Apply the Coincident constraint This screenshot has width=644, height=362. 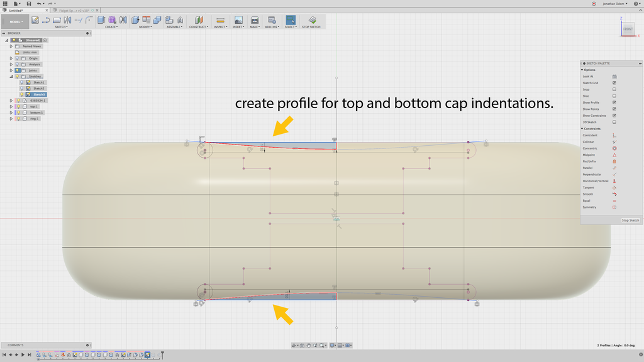coord(614,135)
